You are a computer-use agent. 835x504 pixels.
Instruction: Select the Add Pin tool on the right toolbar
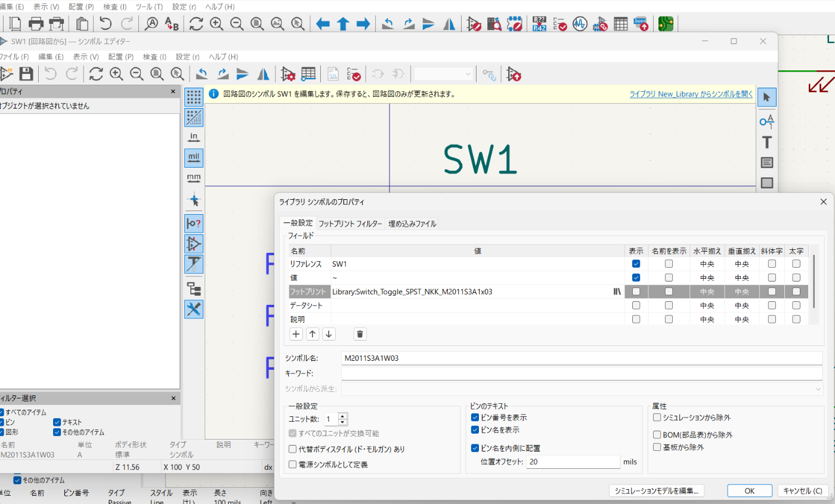[767, 121]
